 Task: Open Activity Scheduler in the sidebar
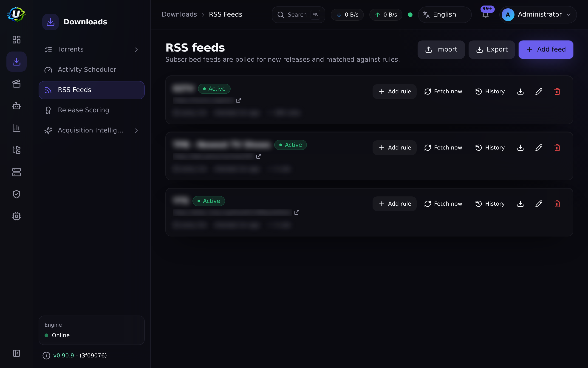click(x=92, y=70)
